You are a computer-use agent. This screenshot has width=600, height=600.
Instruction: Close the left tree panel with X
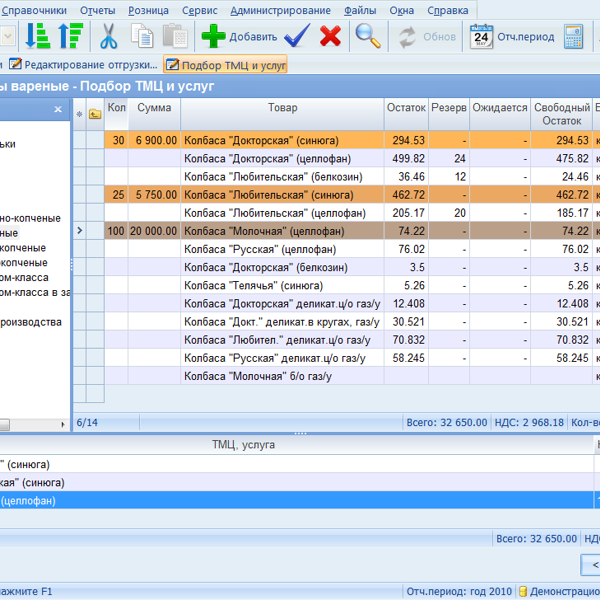point(58,110)
